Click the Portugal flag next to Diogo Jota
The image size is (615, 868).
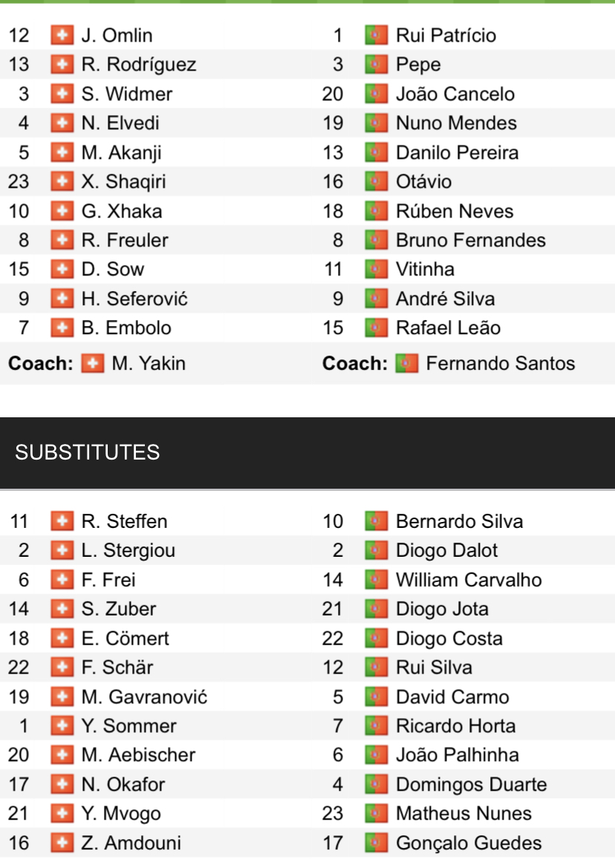coord(377,609)
